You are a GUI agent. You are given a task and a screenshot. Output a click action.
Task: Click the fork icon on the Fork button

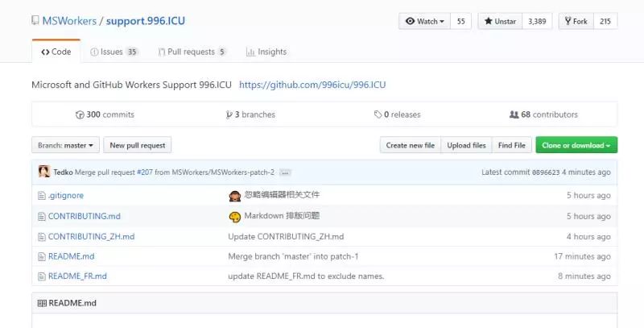click(x=568, y=21)
